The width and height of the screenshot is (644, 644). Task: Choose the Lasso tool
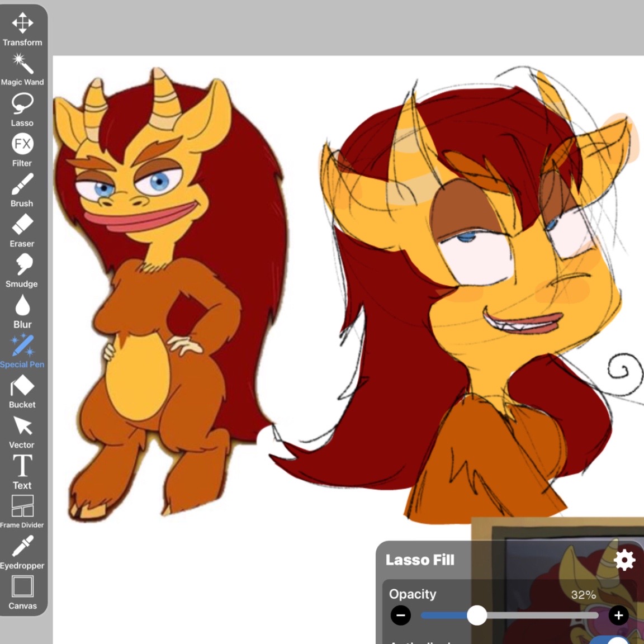coord(22,109)
